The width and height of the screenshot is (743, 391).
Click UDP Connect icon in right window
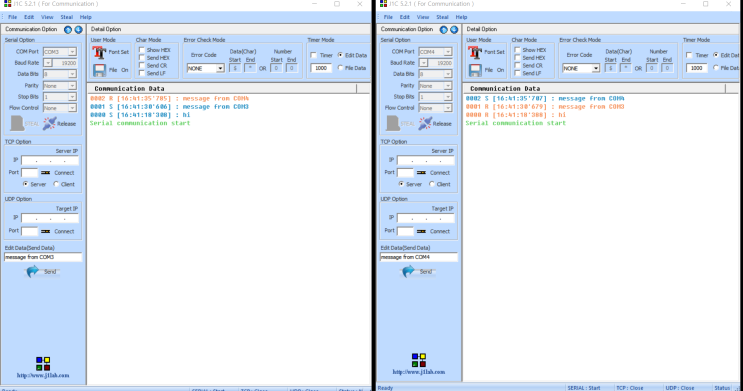[x=421, y=232]
